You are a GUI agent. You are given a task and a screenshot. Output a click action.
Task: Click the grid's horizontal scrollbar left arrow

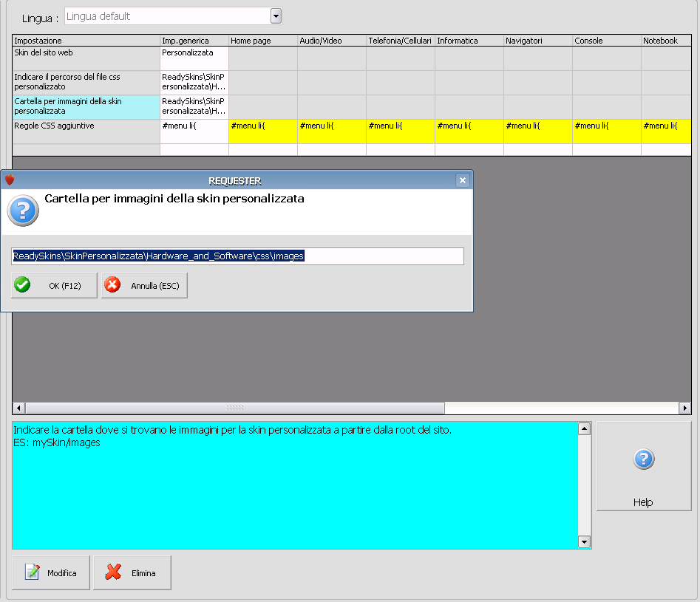(18, 408)
